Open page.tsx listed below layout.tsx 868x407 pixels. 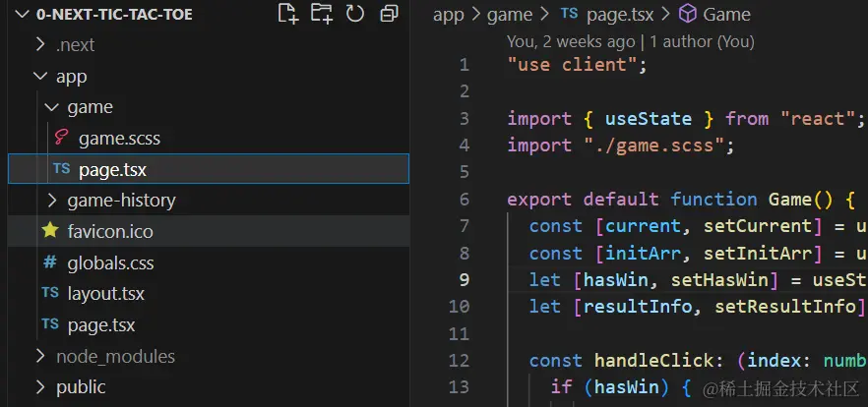[101, 324]
